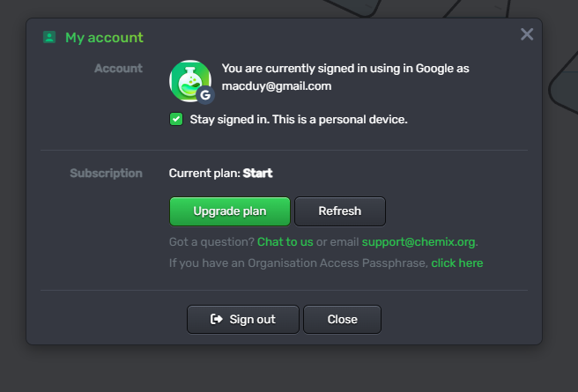Click the Subscription section label
Screen dimensions: 578x392
point(106,174)
